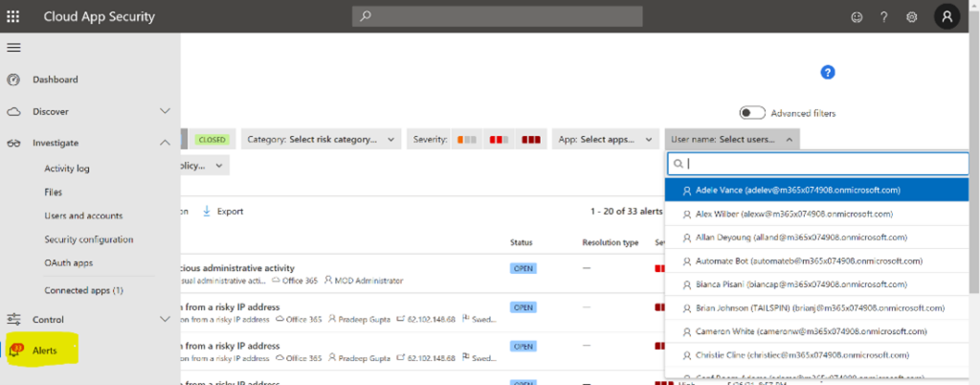Toggle the Advanced filters switch
The height and width of the screenshot is (385, 980).
click(752, 113)
